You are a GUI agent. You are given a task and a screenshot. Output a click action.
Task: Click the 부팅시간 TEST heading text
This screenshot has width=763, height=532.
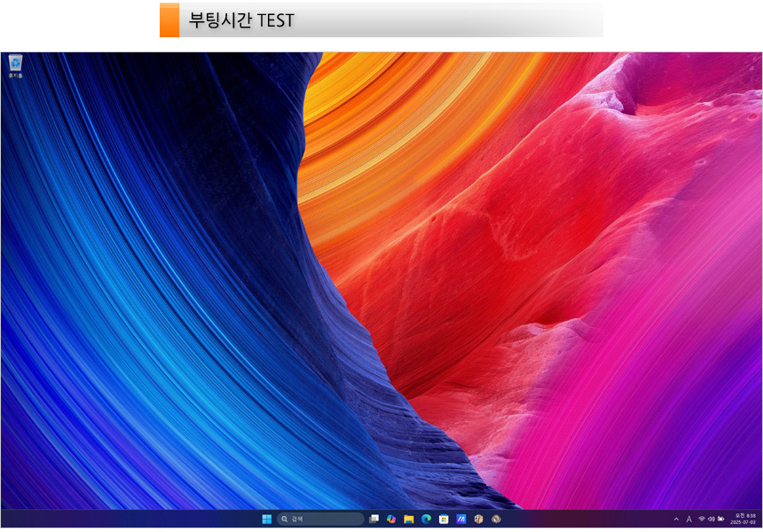point(241,20)
